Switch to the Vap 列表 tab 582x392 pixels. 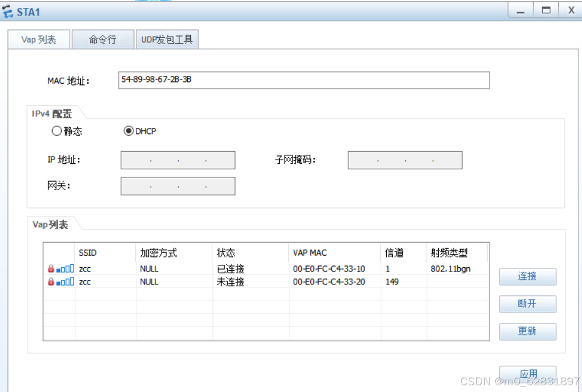point(38,39)
